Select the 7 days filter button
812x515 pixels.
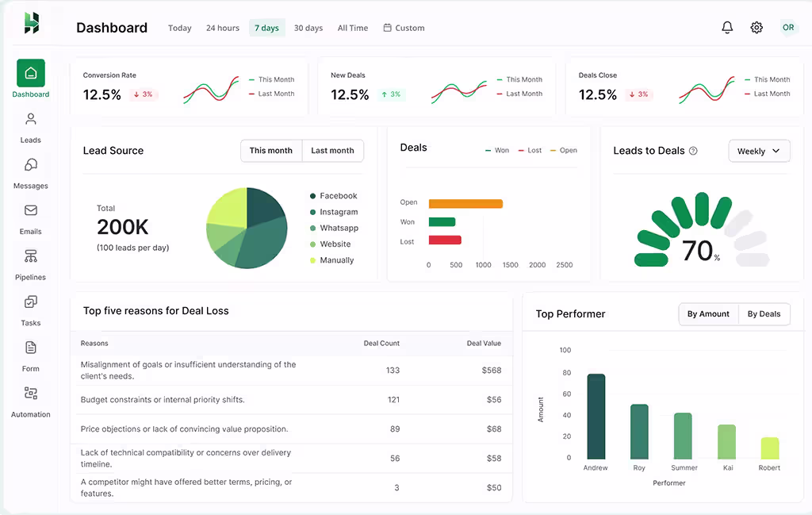[266, 27]
